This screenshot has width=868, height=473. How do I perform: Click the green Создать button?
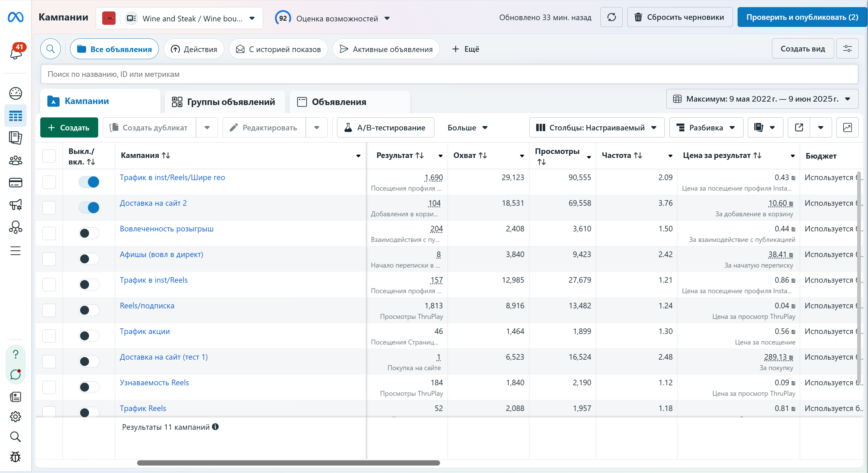pos(69,128)
